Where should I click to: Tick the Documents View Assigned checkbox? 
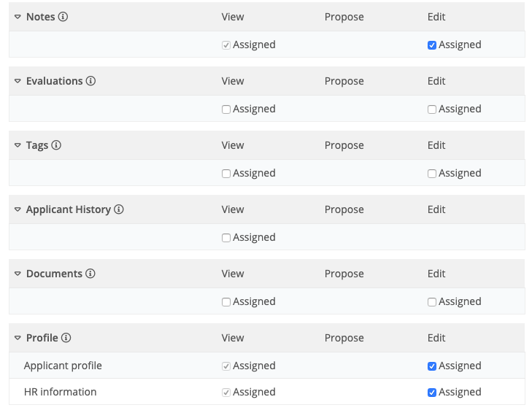point(226,302)
